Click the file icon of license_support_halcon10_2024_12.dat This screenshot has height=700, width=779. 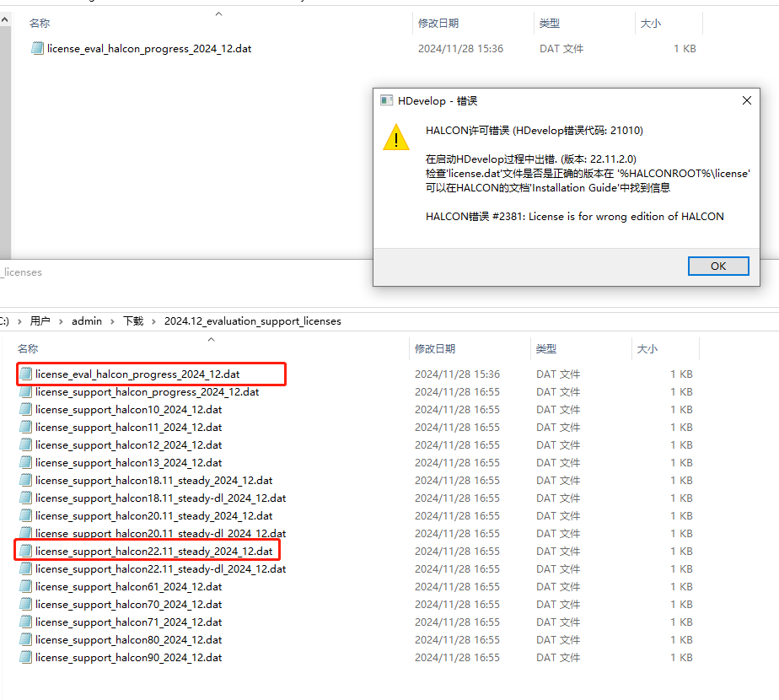coord(26,409)
